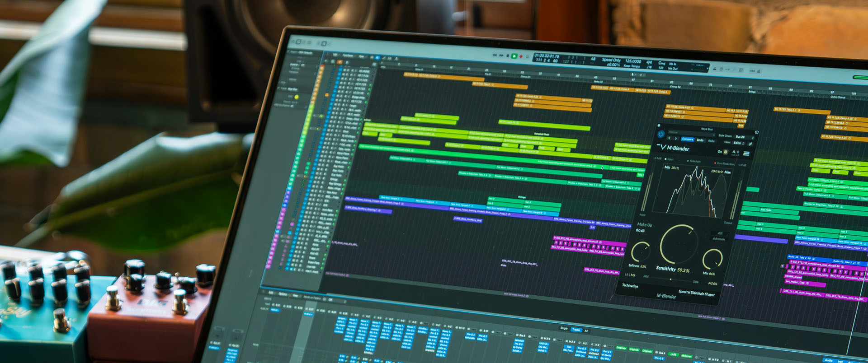Select the Tracks mixer view tab
This screenshot has height=363, width=868.
pos(576,330)
